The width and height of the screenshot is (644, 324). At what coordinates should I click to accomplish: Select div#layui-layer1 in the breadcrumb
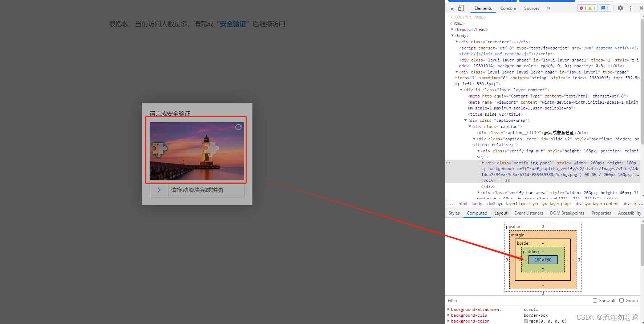529,204
